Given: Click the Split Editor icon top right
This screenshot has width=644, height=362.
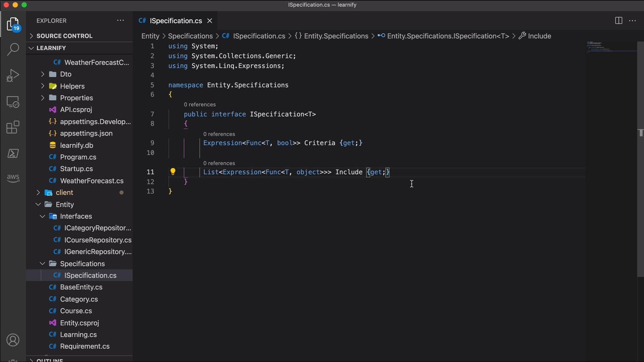Looking at the screenshot, I should (619, 20).
